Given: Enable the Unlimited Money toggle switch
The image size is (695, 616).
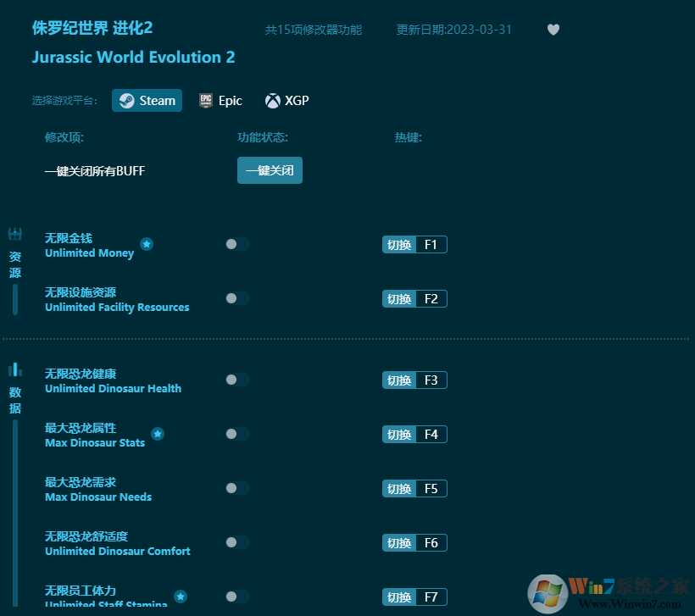Looking at the screenshot, I should click(x=236, y=244).
